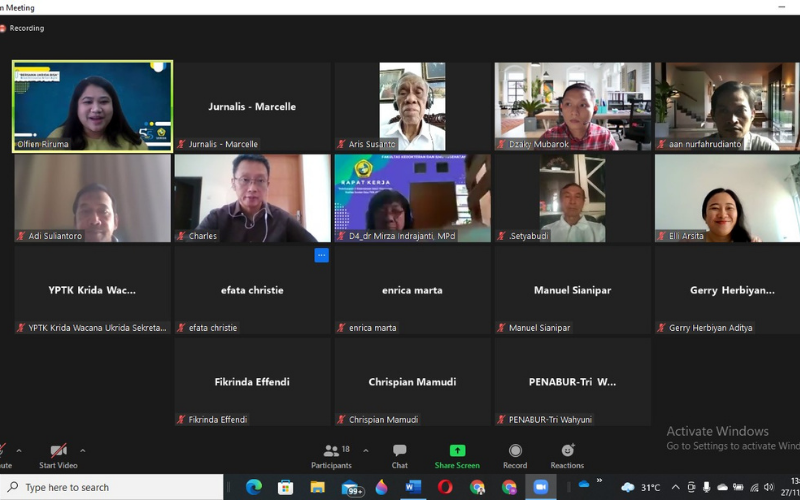Click the Wi-Fi network icon in the tray

tap(754, 488)
